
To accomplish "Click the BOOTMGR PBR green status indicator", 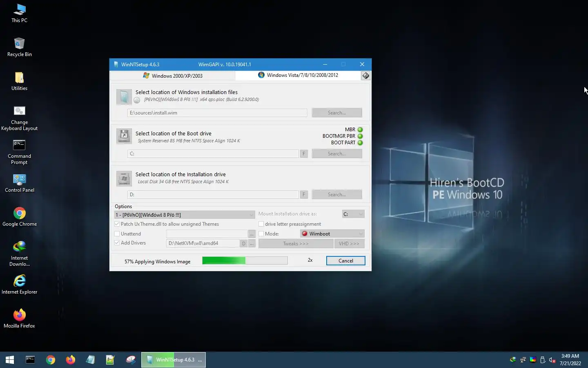I will 360,136.
